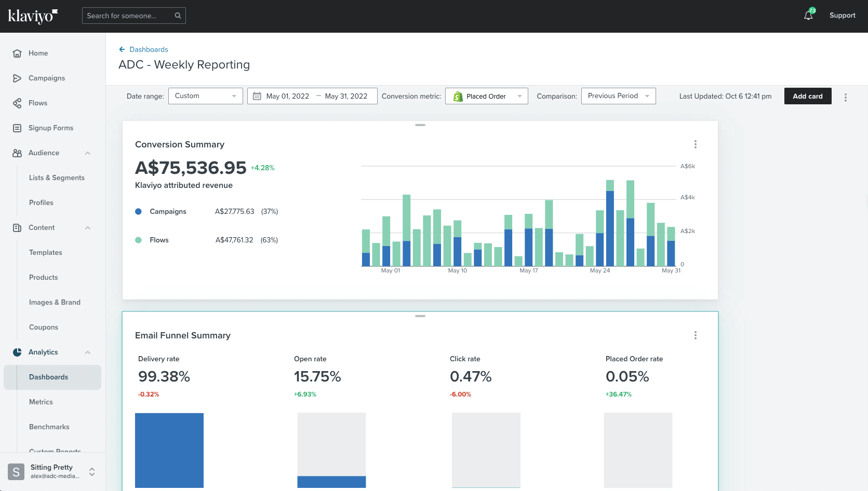
Task: Click the Last Updated timestamp text
Action: click(725, 96)
